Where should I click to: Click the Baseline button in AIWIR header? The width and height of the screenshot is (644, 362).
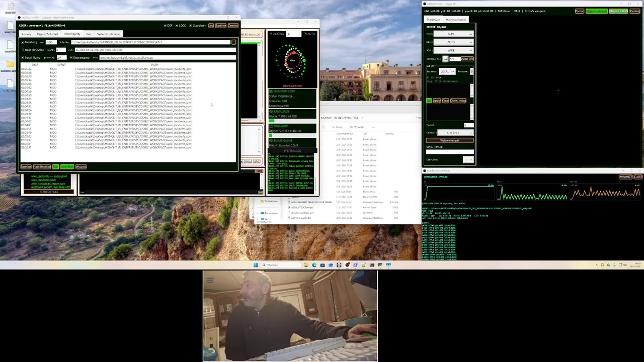point(221,26)
